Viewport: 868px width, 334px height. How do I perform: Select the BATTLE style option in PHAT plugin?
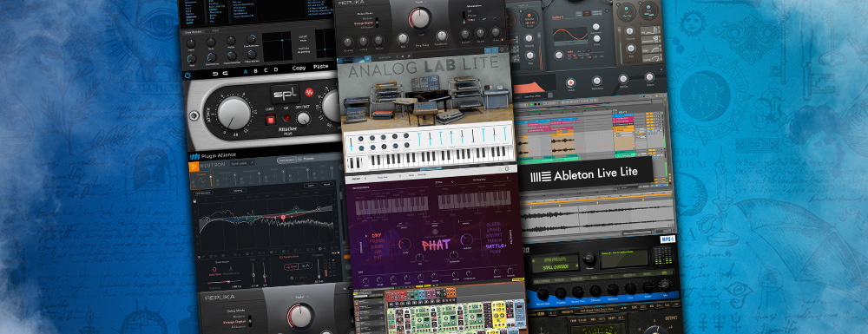(496, 246)
